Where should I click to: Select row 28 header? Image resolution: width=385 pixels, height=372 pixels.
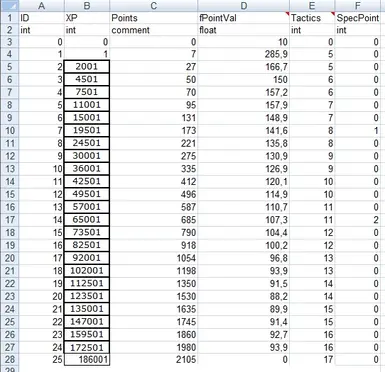pos(9,360)
